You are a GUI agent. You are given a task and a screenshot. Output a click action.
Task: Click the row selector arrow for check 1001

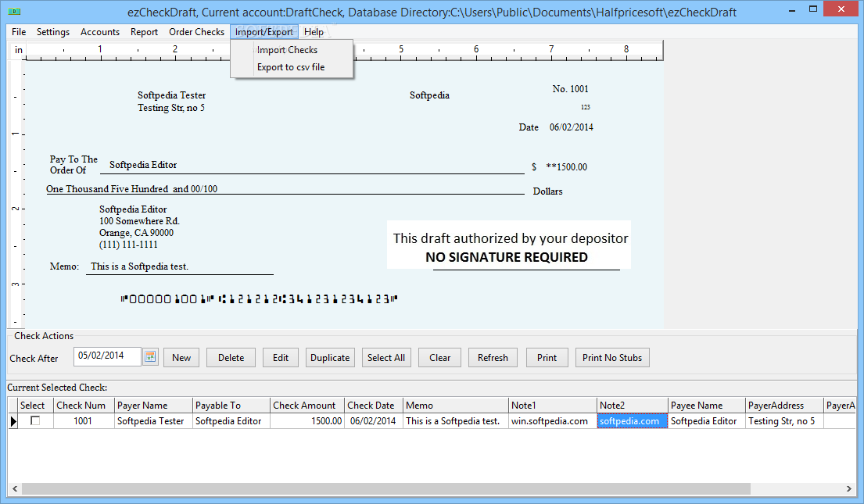pyautogui.click(x=13, y=421)
